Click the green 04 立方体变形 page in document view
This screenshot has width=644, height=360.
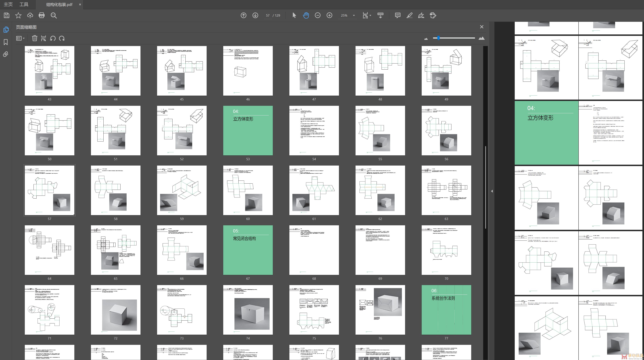[x=546, y=133]
